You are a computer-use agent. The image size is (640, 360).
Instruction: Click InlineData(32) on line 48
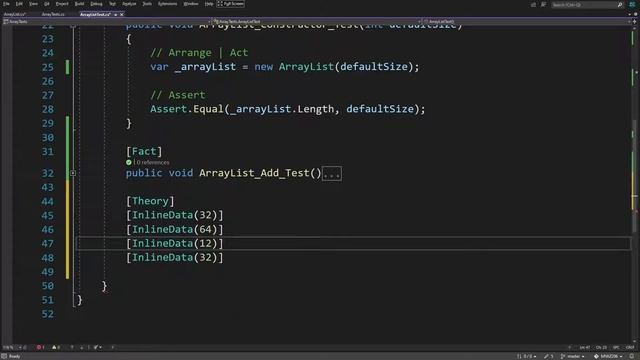175,258
